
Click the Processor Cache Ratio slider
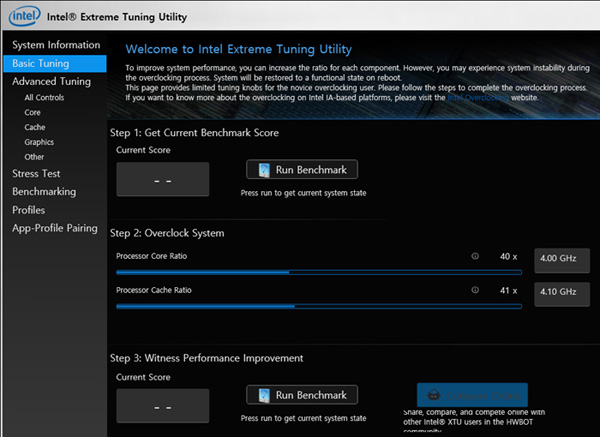[319, 306]
